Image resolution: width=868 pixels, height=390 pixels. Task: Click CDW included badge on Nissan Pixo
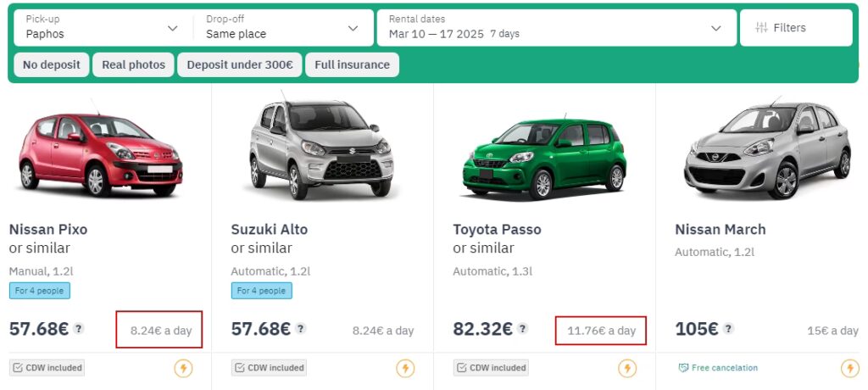pyautogui.click(x=47, y=368)
